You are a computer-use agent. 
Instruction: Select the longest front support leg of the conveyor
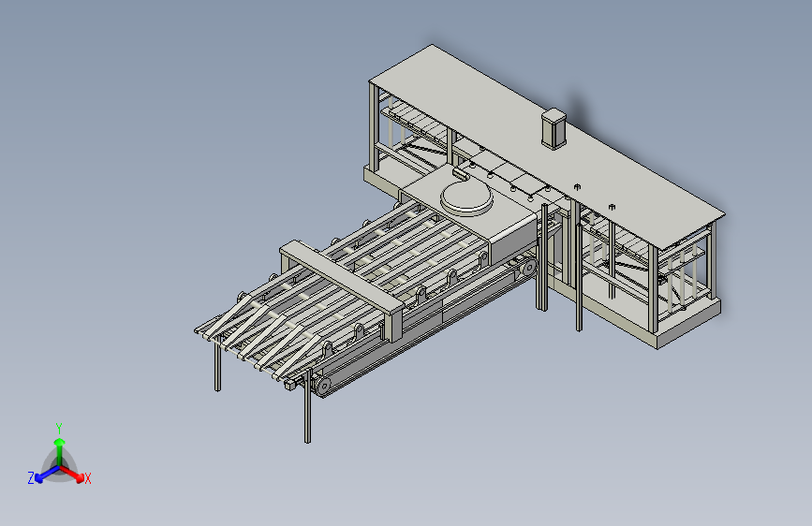[x=307, y=405]
